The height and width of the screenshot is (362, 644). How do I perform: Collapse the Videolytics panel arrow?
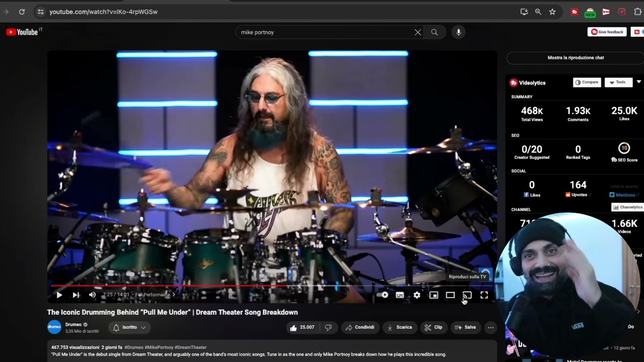pos(638,82)
